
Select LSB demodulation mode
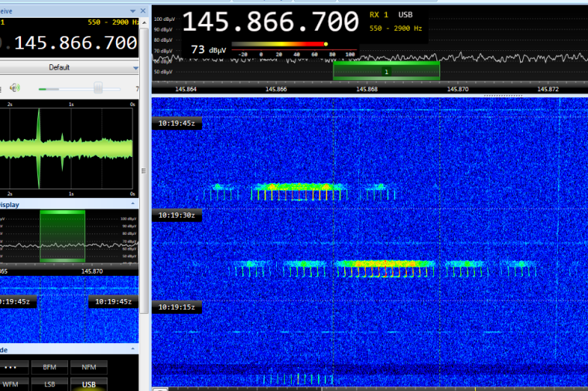(51, 383)
